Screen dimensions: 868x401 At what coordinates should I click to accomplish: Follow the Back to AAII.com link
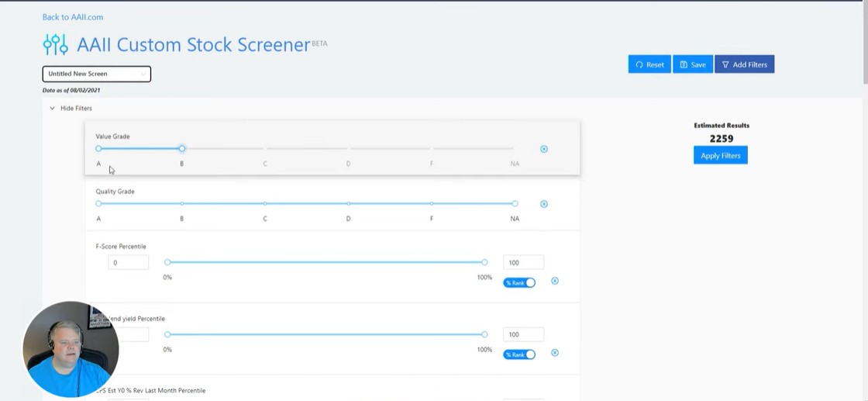tap(73, 17)
